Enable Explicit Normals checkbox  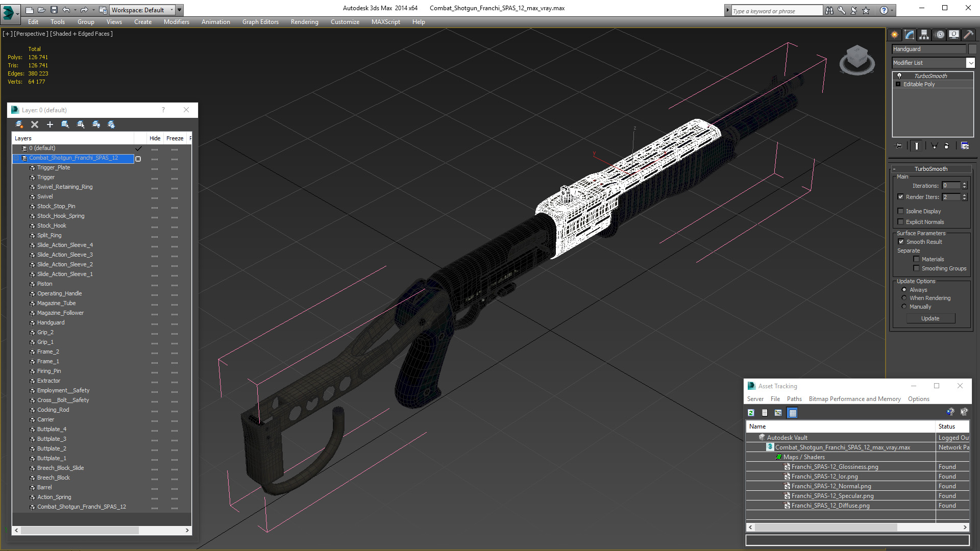901,222
